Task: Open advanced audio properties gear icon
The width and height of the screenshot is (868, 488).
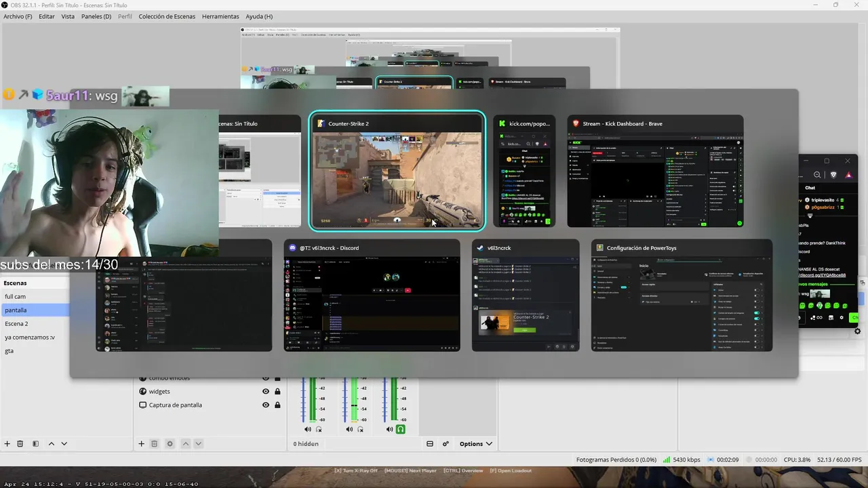Action: point(446,444)
